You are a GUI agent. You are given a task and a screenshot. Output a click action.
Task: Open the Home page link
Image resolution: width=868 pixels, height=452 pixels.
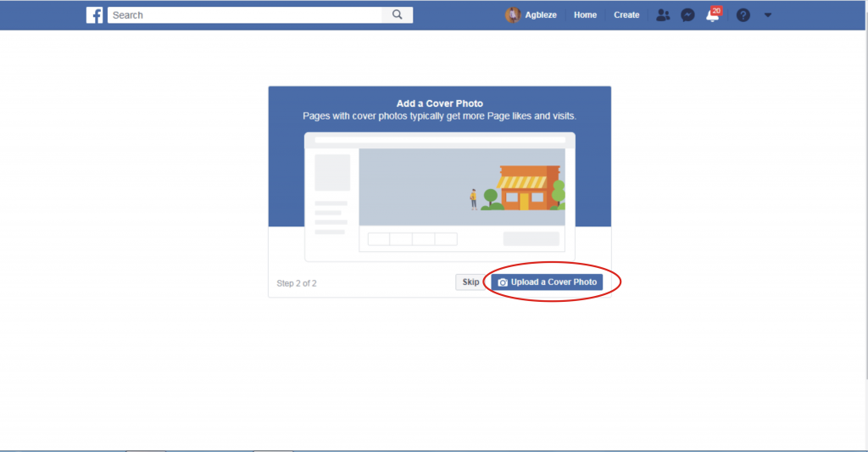[585, 15]
